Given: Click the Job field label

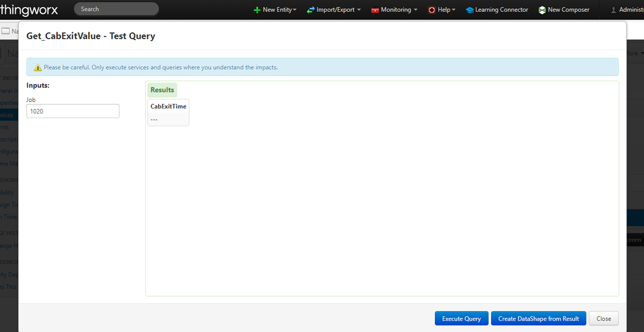Looking at the screenshot, I should [31, 100].
